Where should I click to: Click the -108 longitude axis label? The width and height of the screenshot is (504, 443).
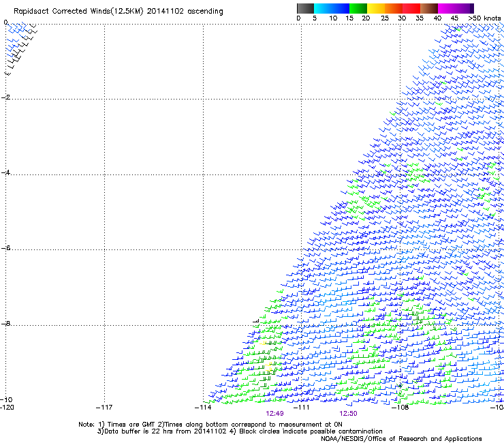coord(400,408)
